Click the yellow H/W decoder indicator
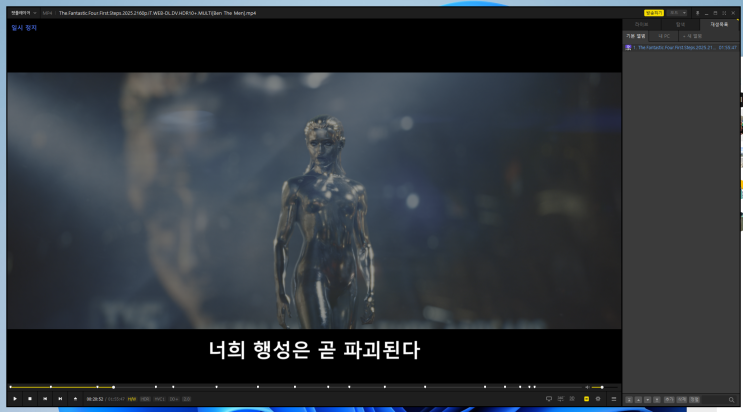This screenshot has height=412, width=743. 132,399
